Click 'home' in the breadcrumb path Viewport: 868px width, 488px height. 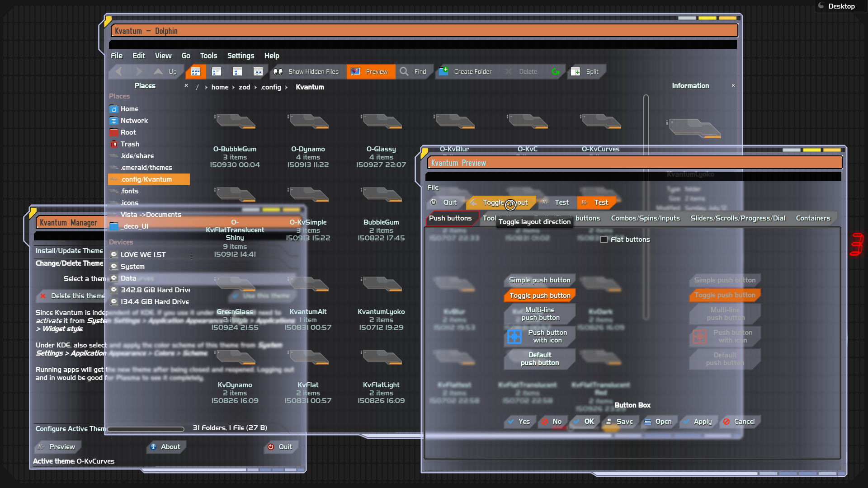(220, 87)
